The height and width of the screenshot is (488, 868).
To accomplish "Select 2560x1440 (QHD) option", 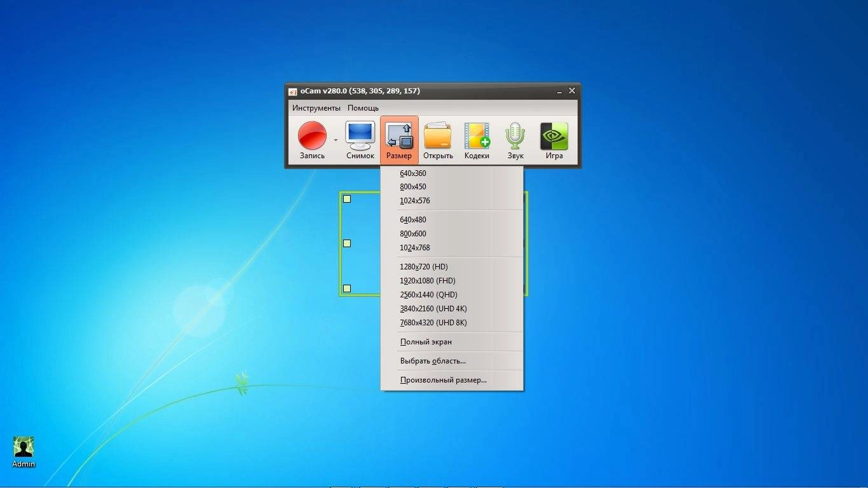I will click(x=452, y=295).
